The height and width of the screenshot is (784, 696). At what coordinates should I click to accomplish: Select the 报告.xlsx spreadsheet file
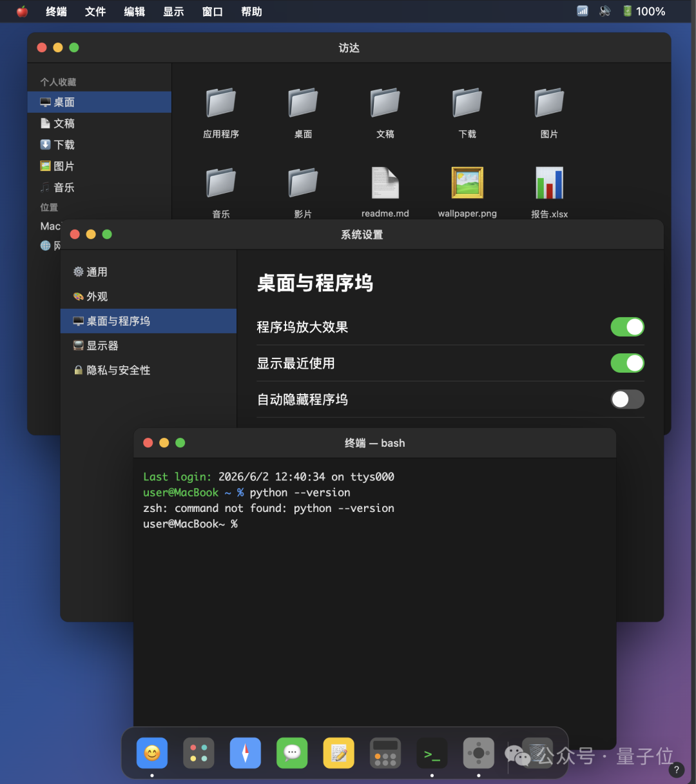click(x=550, y=183)
